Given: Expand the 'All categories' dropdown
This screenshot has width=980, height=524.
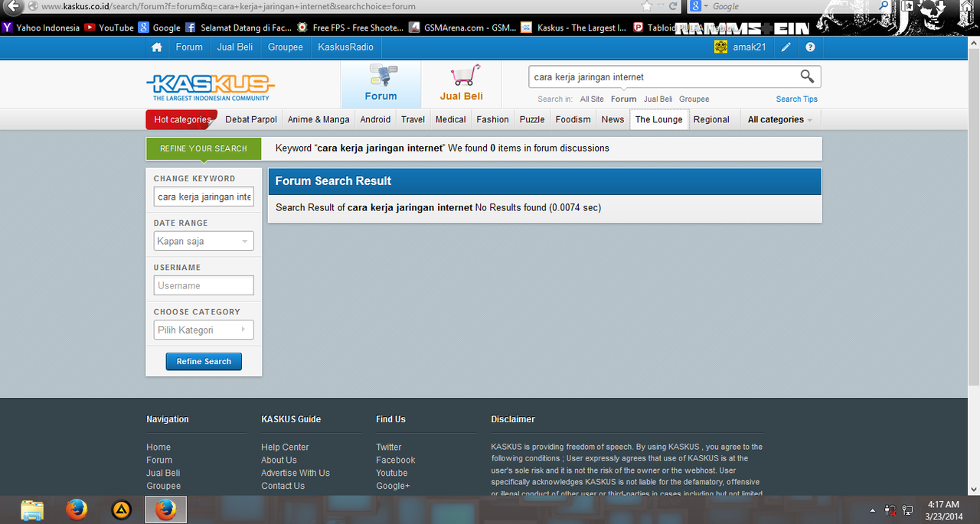Looking at the screenshot, I should coord(780,119).
